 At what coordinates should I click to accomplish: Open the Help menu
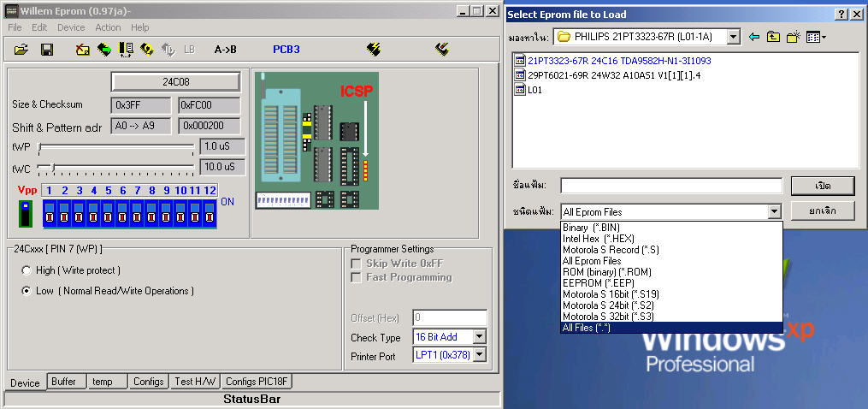(140, 27)
